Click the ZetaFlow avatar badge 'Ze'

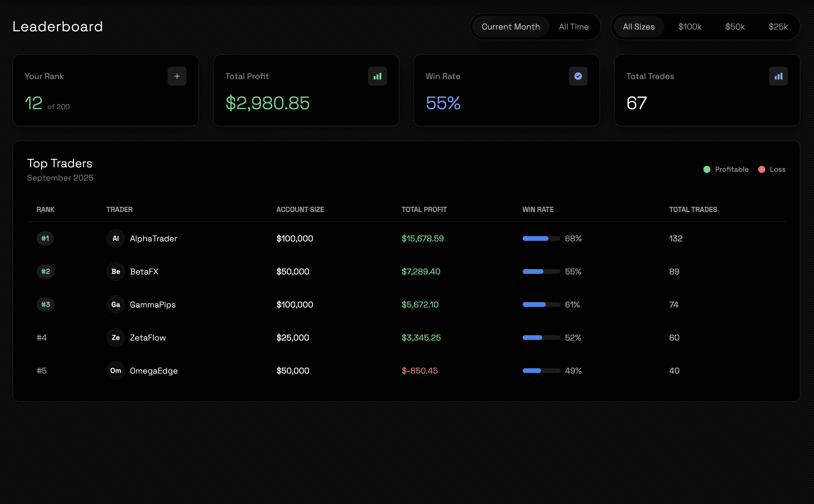click(116, 337)
